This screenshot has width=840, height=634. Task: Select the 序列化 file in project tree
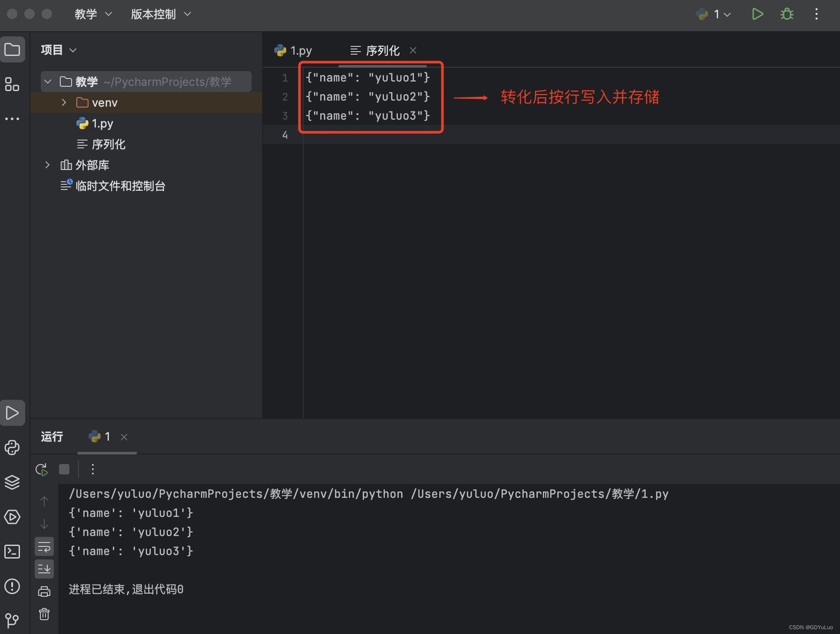pyautogui.click(x=108, y=144)
